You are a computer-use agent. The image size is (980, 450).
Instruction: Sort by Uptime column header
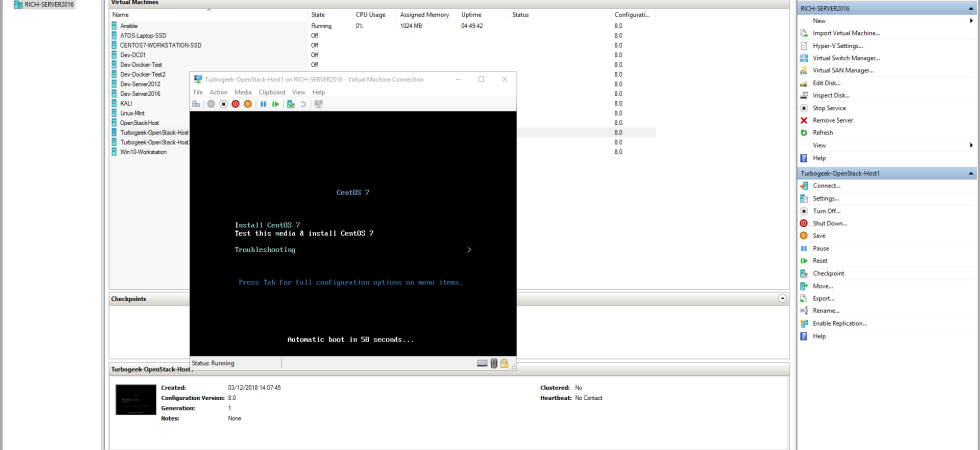click(483, 14)
